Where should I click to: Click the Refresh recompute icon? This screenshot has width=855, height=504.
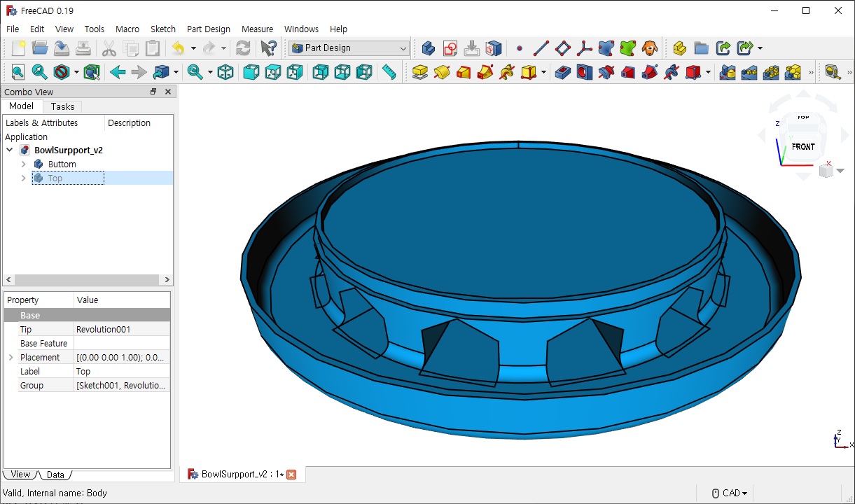click(x=243, y=48)
